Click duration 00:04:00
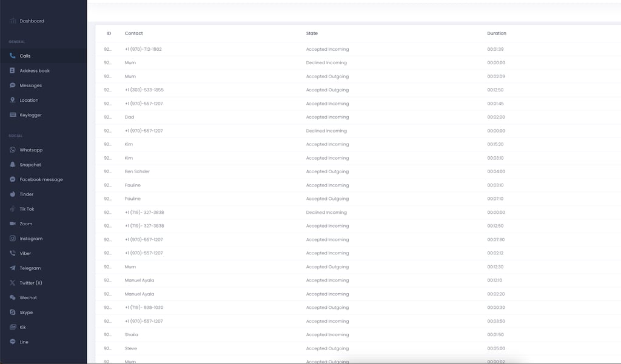The image size is (621, 364). click(x=496, y=171)
